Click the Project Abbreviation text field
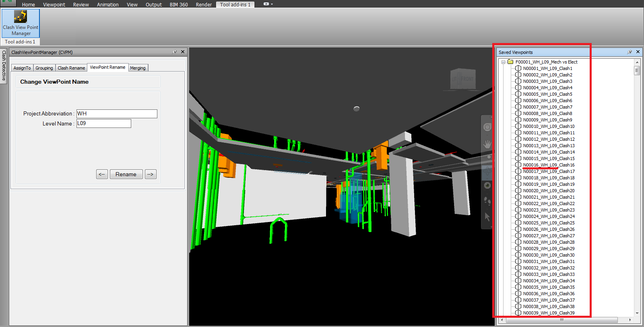This screenshot has height=327, width=644. point(117,114)
